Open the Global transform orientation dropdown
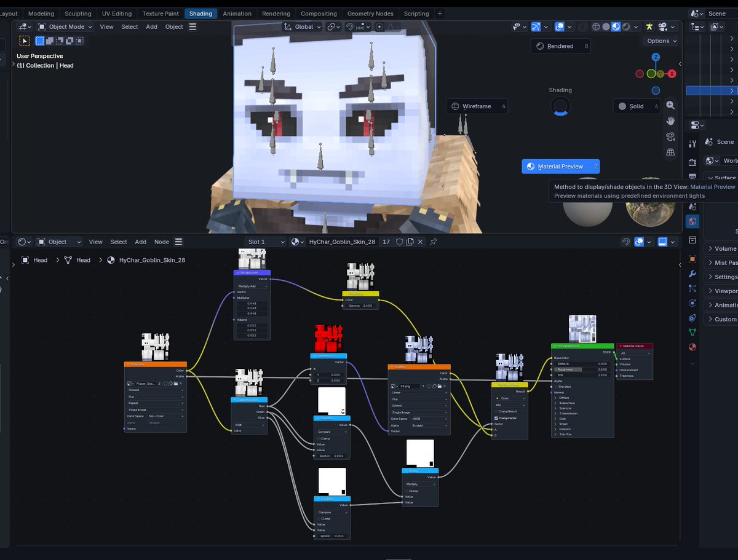738x560 pixels. coord(303,26)
